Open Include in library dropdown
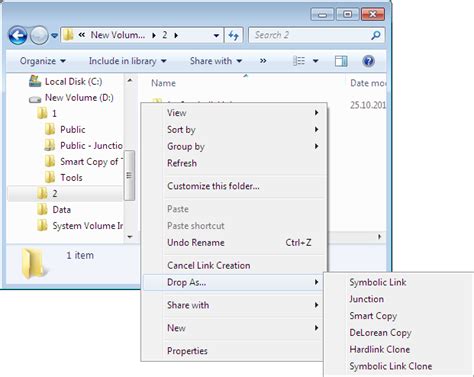The image size is (474, 377). 128,61
